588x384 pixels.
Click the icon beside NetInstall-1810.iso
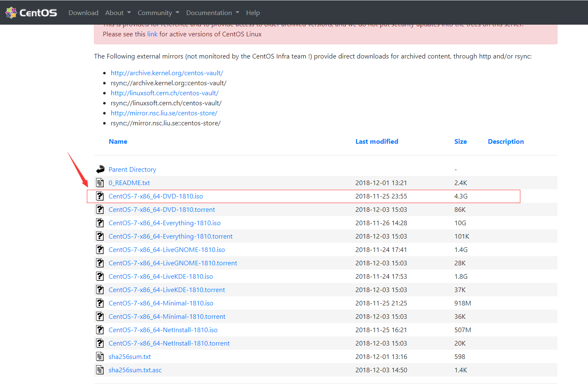[x=100, y=330]
